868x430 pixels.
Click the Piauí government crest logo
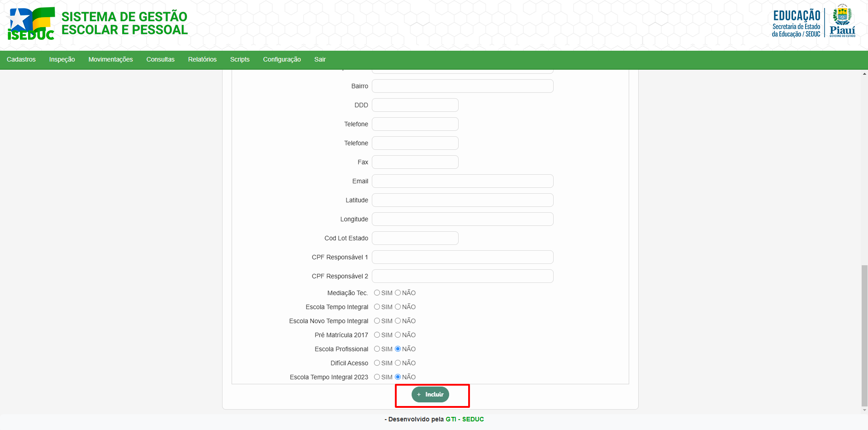[x=842, y=21]
